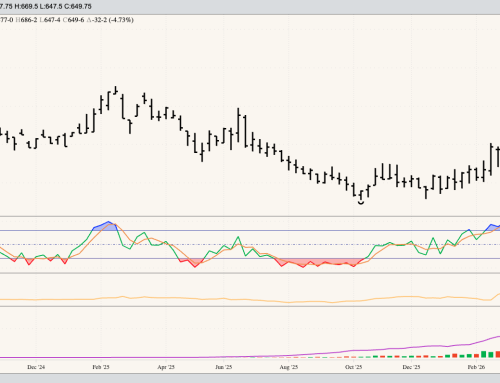Click the Apr '25 date axis label
Image resolution: width=500 pixels, height=383 pixels.
point(166,367)
